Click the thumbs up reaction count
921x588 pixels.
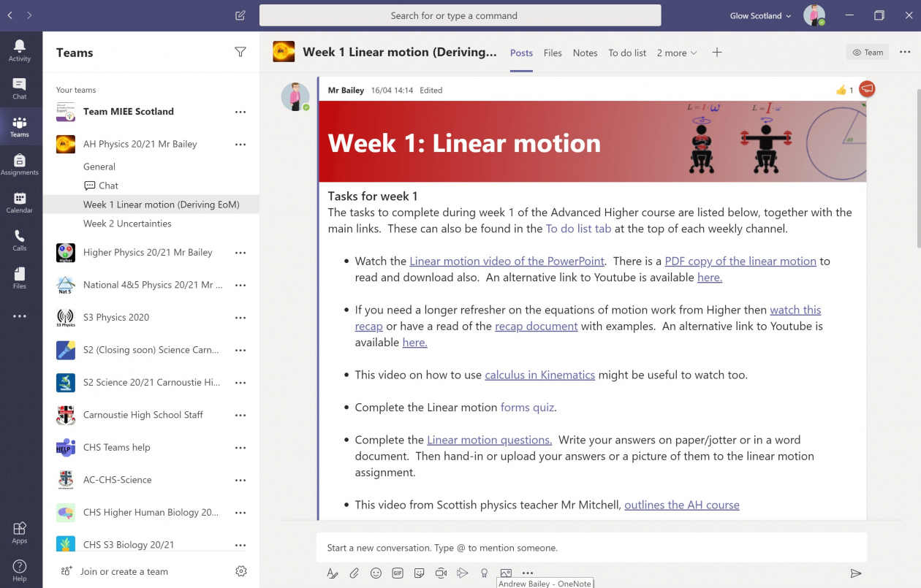[845, 90]
